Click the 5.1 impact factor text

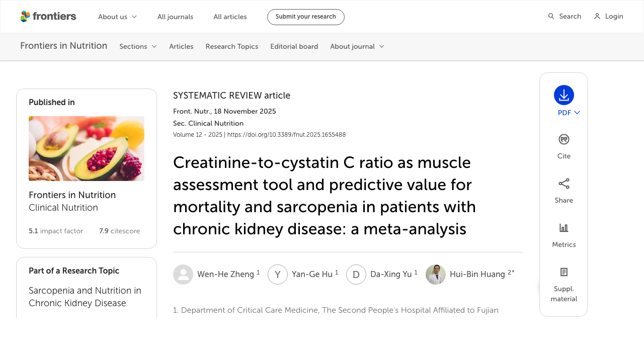click(x=56, y=231)
